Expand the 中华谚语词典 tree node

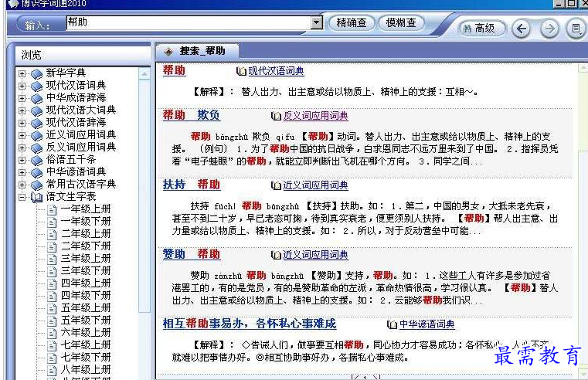(x=22, y=172)
